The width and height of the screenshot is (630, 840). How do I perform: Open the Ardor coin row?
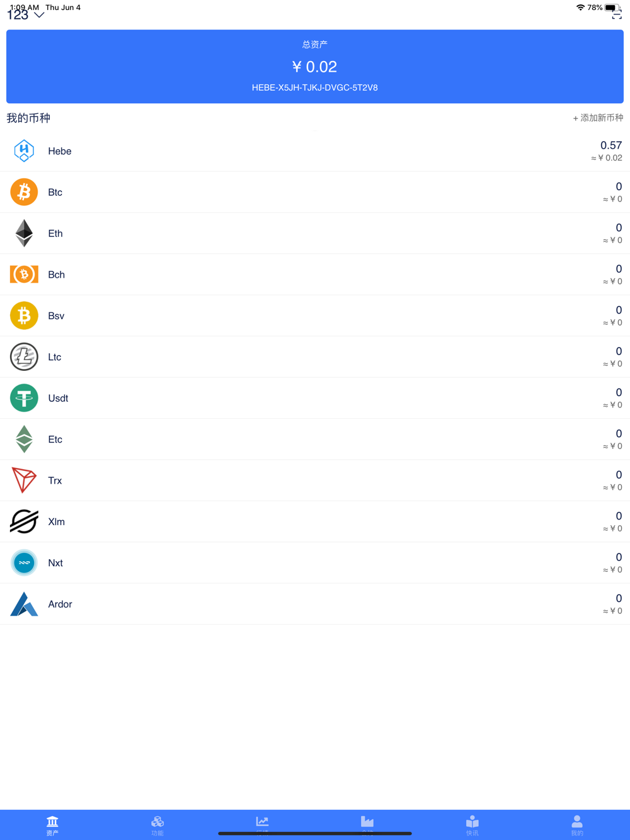tap(315, 604)
